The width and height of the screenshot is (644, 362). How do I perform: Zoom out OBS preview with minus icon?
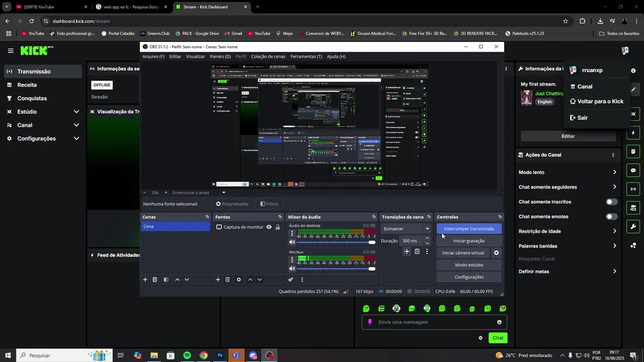(x=144, y=193)
